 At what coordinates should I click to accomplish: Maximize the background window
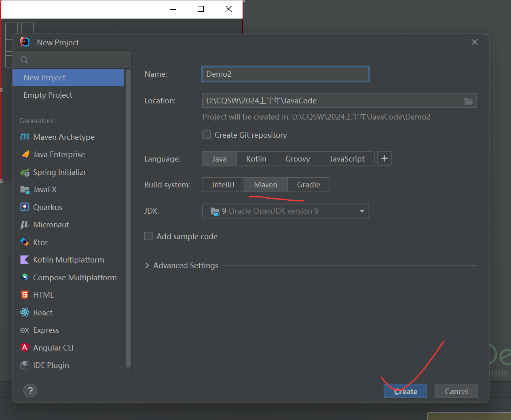(x=201, y=9)
